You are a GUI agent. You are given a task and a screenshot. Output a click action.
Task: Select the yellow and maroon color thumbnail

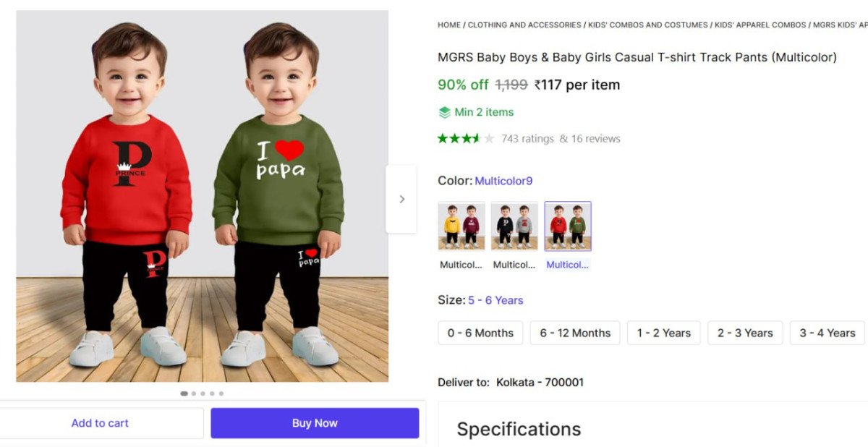click(x=461, y=226)
